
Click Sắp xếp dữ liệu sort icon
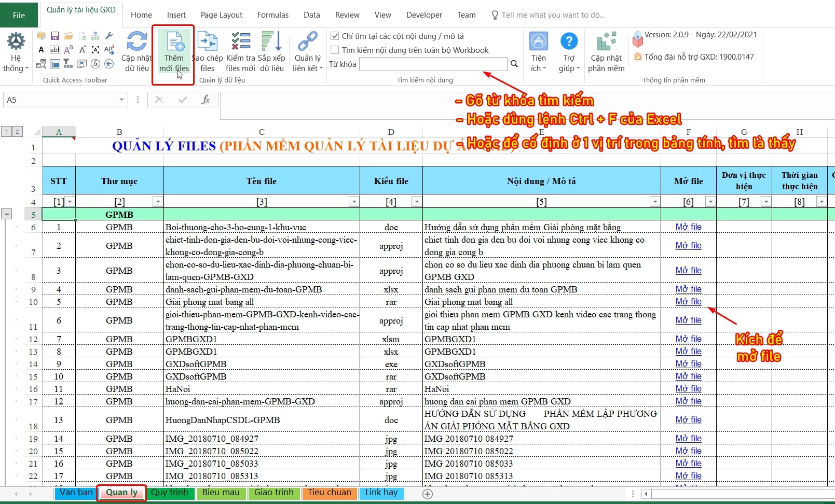point(271,43)
